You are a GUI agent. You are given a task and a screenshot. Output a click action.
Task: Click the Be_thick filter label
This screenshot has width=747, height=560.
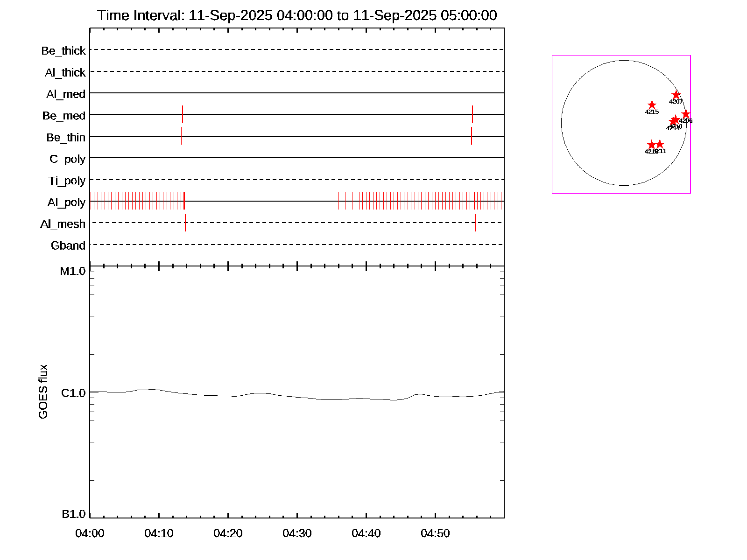[x=63, y=51]
